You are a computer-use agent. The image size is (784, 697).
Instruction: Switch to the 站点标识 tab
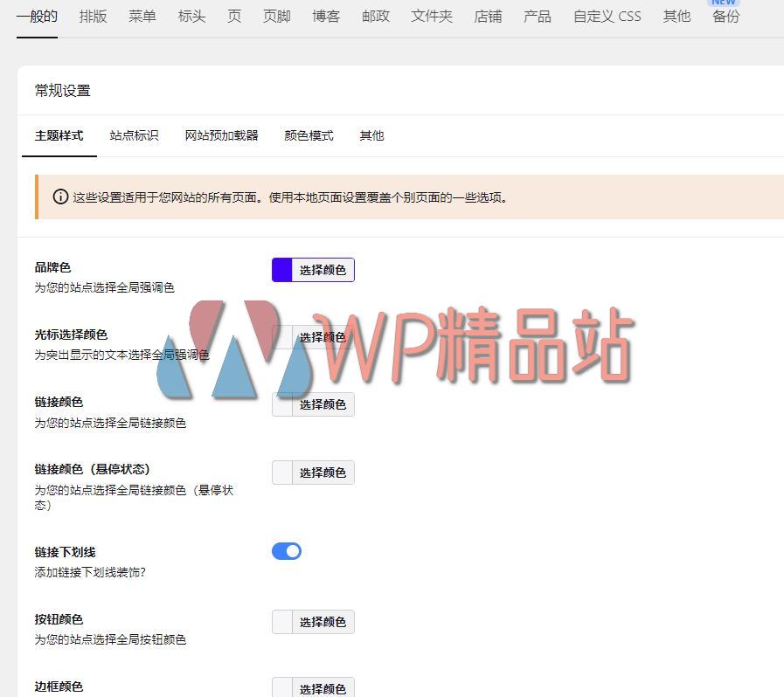coord(134,135)
